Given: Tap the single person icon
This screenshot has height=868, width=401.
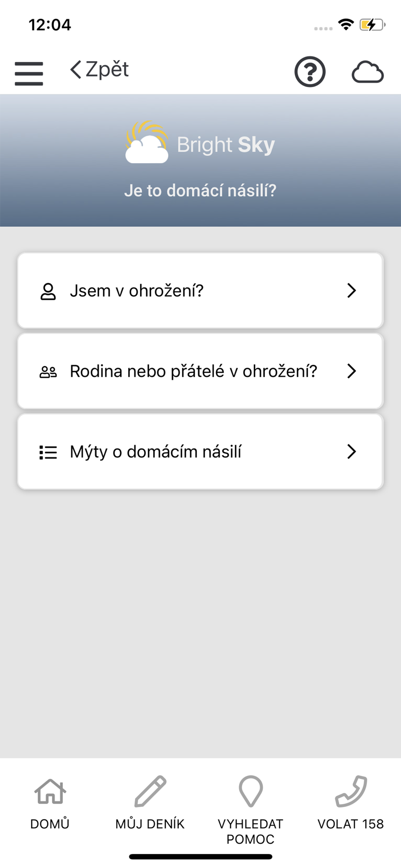Looking at the screenshot, I should pos(48,291).
